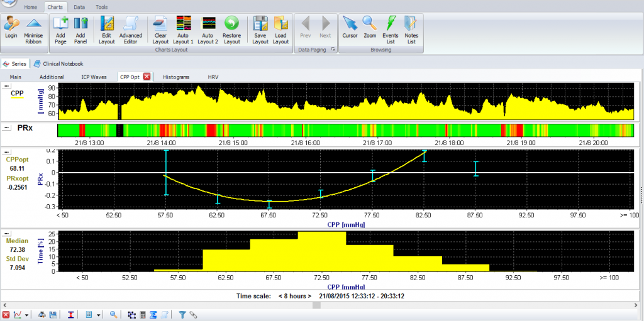Screen dimensions: 644x321
Task: Toggle the filter funnel in bottom toolbar
Action: coord(182,314)
